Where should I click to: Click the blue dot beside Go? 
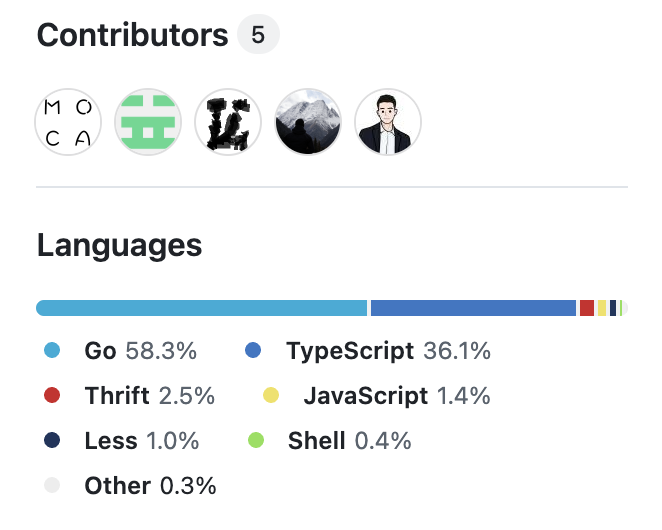coord(53,351)
